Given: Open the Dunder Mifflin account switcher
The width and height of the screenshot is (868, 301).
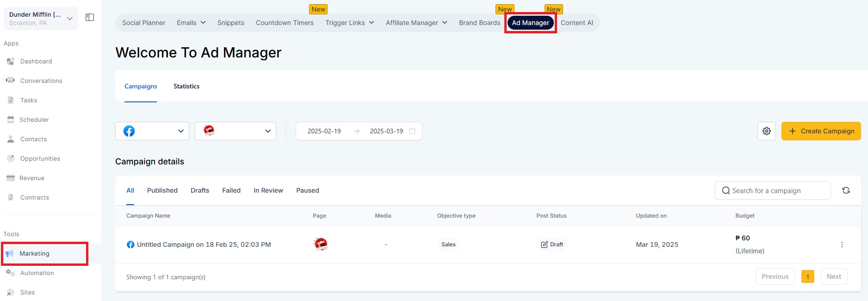Looking at the screenshot, I should pyautogui.click(x=41, y=19).
